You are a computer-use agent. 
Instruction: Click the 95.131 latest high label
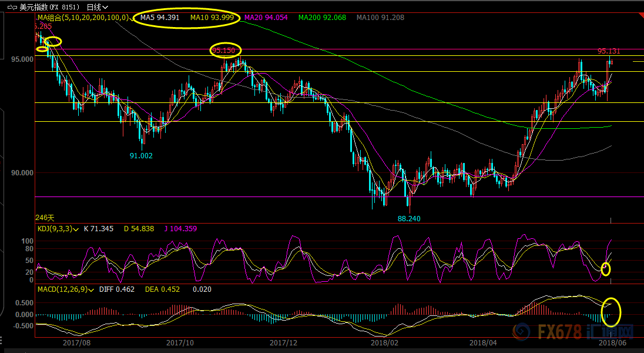(x=609, y=51)
